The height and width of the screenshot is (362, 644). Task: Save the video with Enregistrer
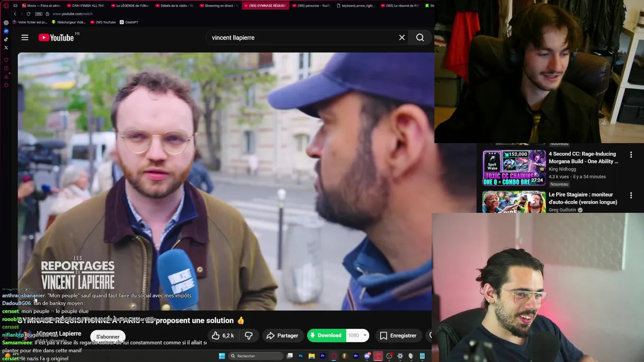click(398, 335)
